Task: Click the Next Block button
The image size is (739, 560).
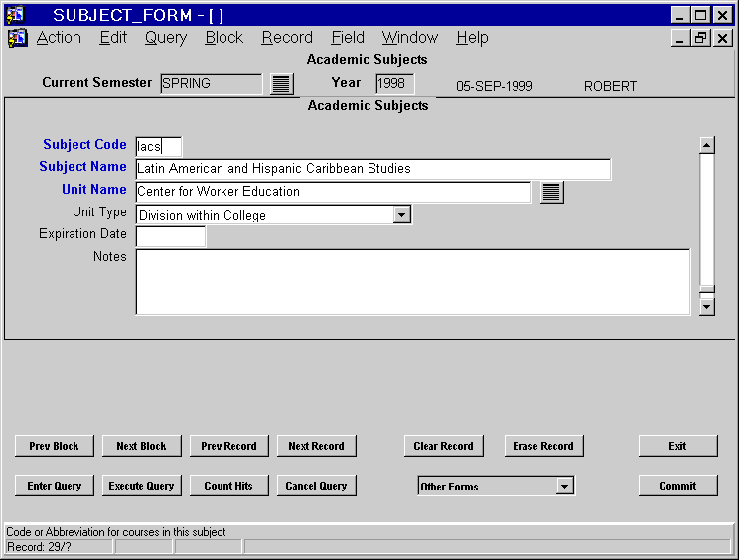Action: [x=141, y=446]
